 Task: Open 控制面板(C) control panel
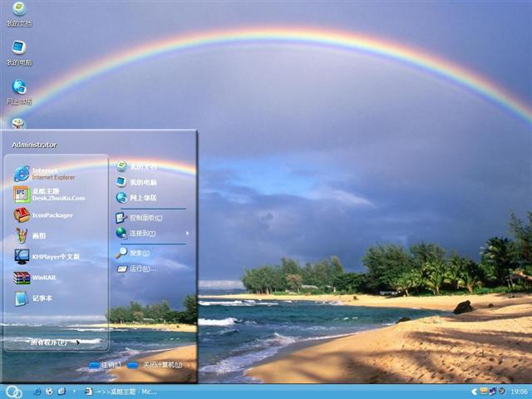139,218
